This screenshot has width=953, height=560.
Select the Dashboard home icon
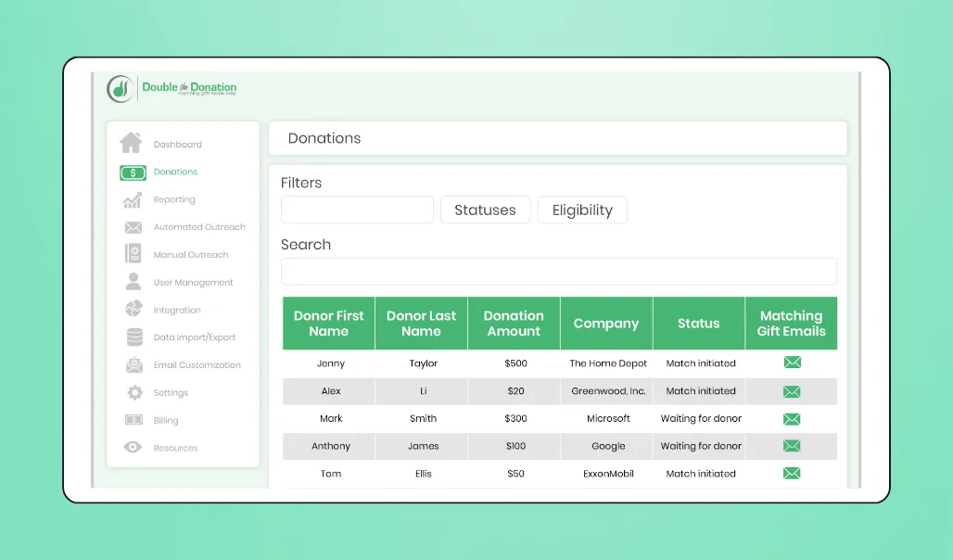tap(129, 143)
